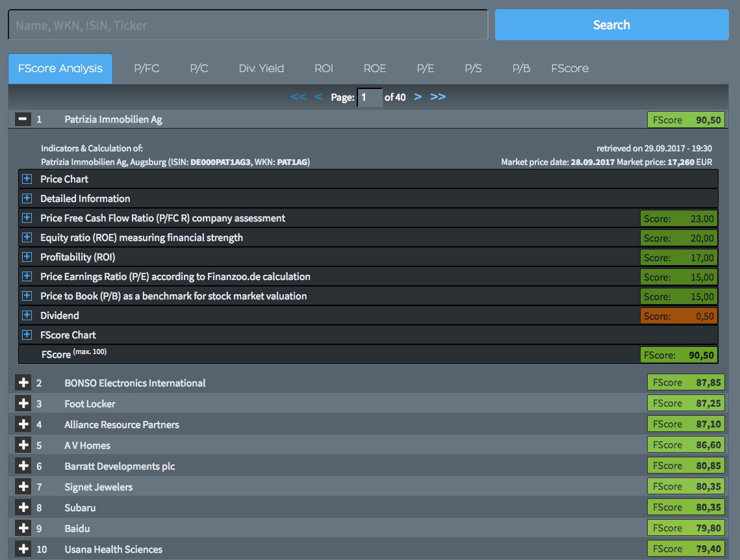The image size is (740, 560).
Task: Select the Patrizia Immobilien Ag name
Action: [x=113, y=120]
